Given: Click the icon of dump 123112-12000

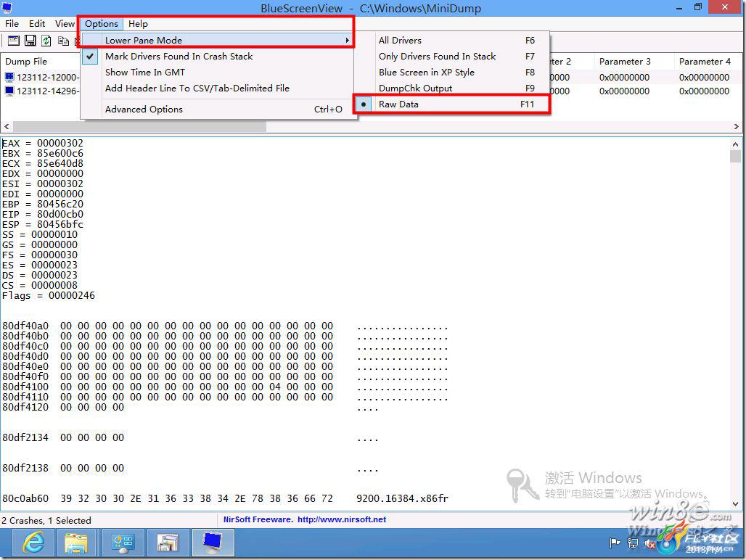Looking at the screenshot, I should (x=9, y=77).
